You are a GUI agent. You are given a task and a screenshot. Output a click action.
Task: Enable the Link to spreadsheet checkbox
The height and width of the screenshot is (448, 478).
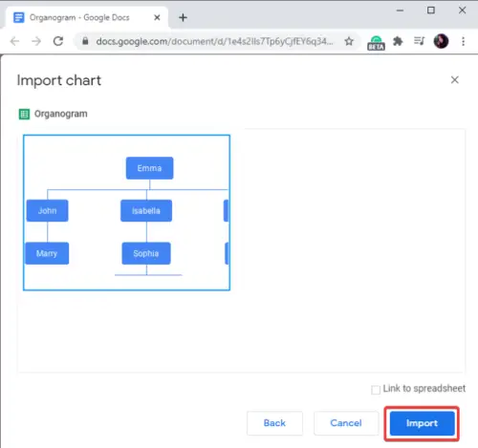376,390
